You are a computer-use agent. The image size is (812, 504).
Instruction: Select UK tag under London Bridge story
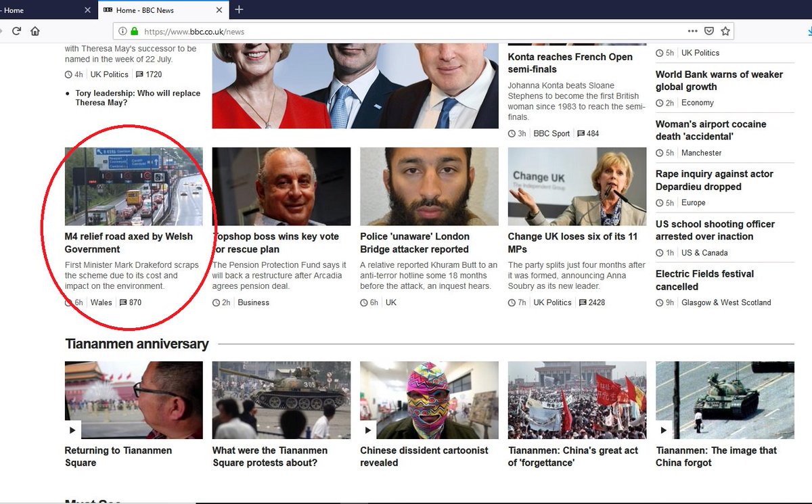click(391, 302)
